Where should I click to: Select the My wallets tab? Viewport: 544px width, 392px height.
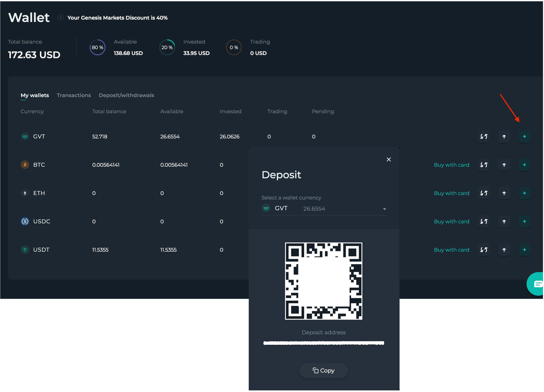click(x=35, y=95)
